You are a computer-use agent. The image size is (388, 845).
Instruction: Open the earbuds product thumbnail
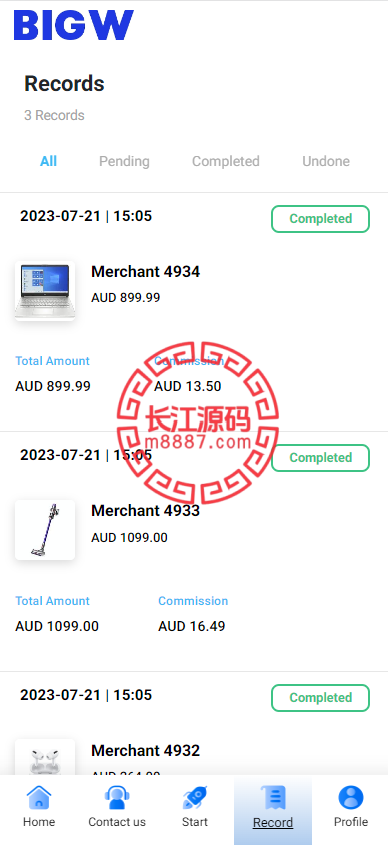point(45,757)
